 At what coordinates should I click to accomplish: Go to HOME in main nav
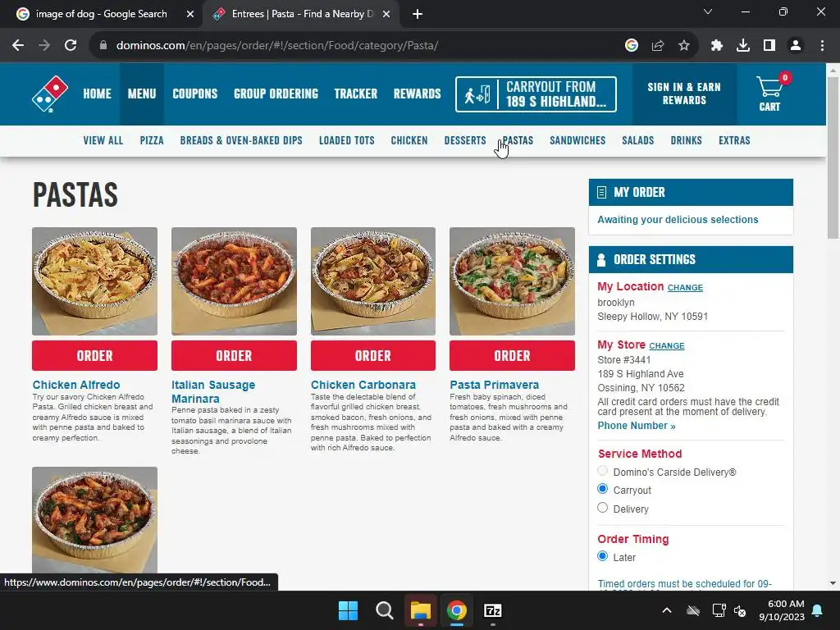97,94
